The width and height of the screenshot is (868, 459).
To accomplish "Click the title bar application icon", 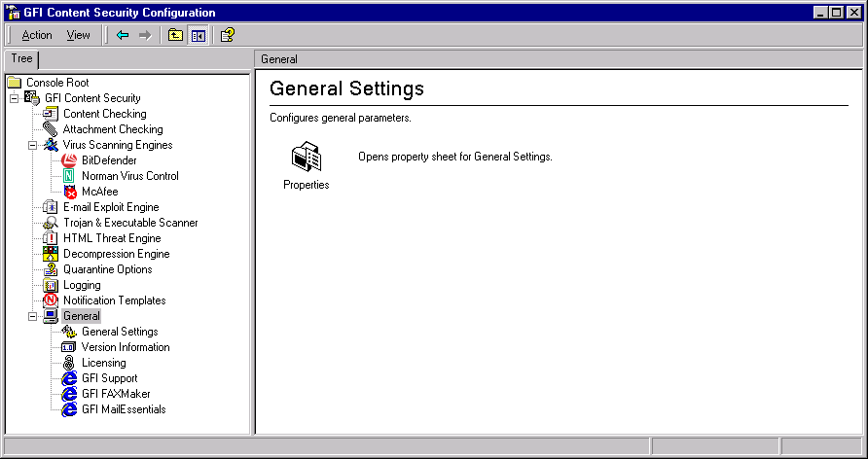I will pyautogui.click(x=13, y=12).
